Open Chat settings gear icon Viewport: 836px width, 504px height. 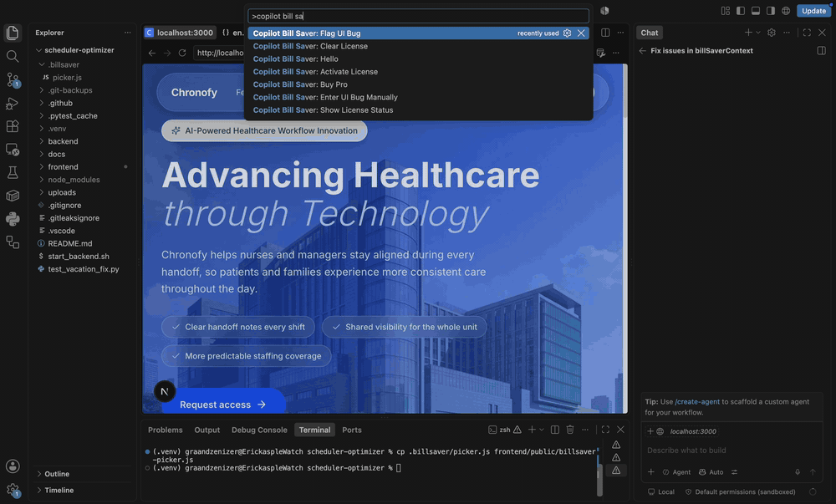[x=772, y=33]
